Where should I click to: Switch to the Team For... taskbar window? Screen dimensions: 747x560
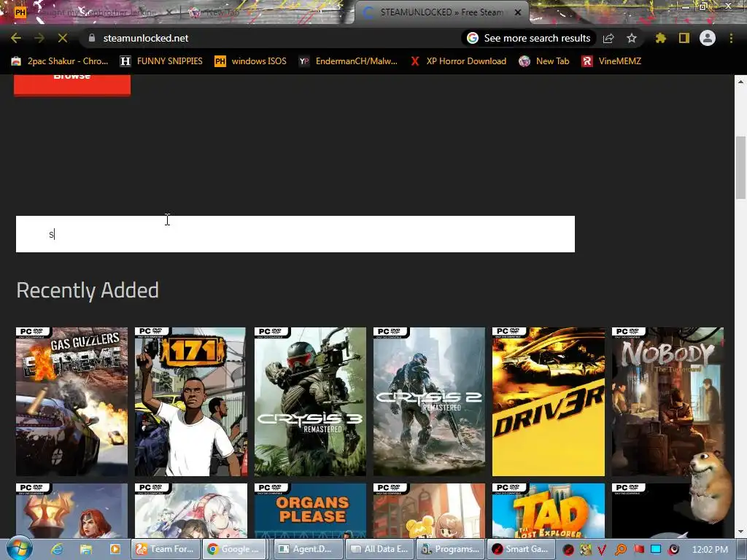coord(166,549)
